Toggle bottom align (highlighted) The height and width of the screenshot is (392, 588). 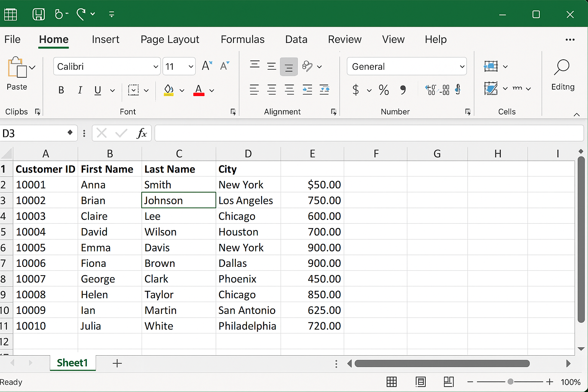[289, 67]
